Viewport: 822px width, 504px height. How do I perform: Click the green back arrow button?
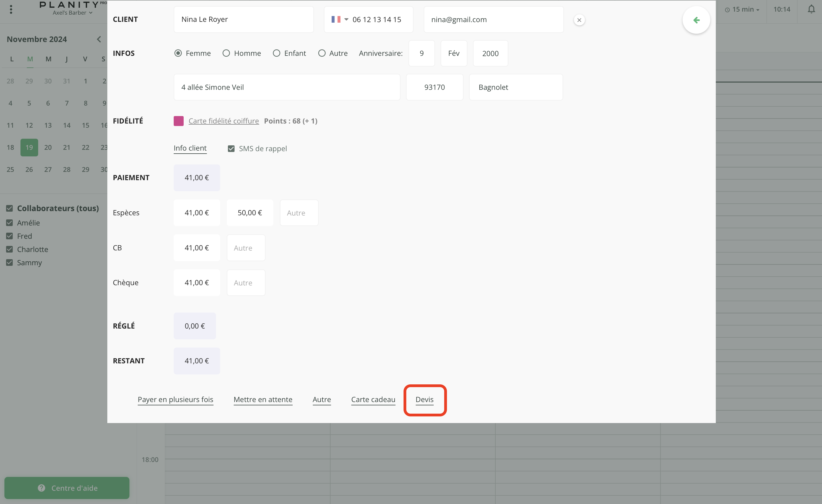click(x=696, y=20)
